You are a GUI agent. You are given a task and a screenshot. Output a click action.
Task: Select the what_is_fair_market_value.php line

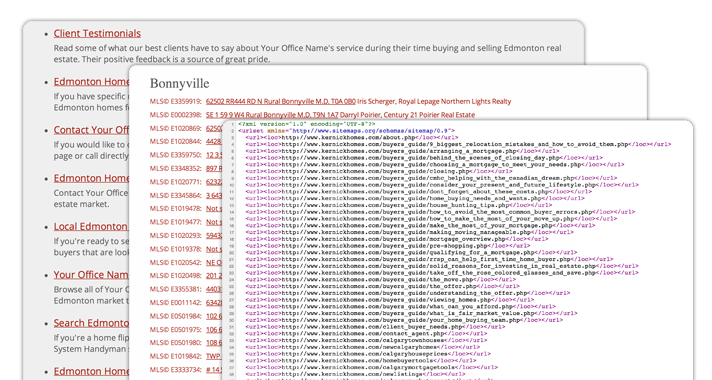coord(411,313)
